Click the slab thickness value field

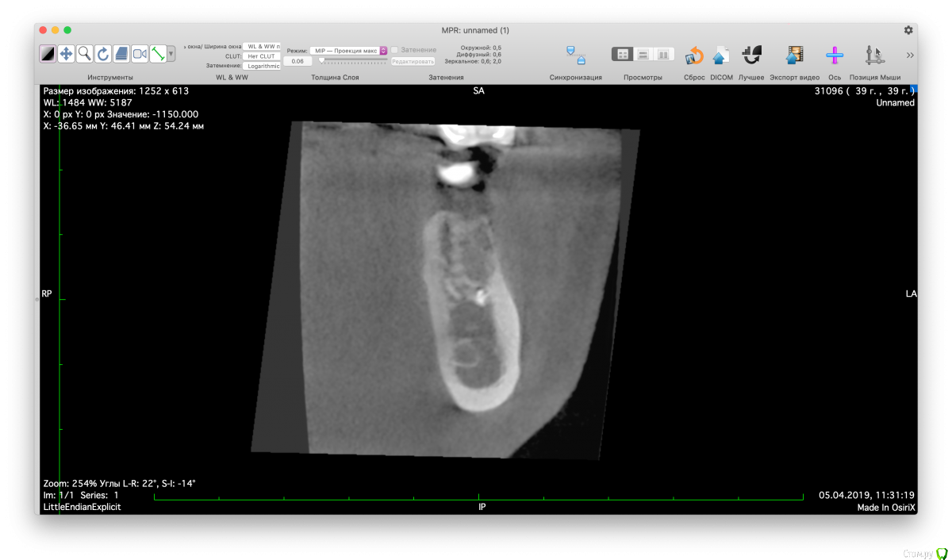point(297,61)
